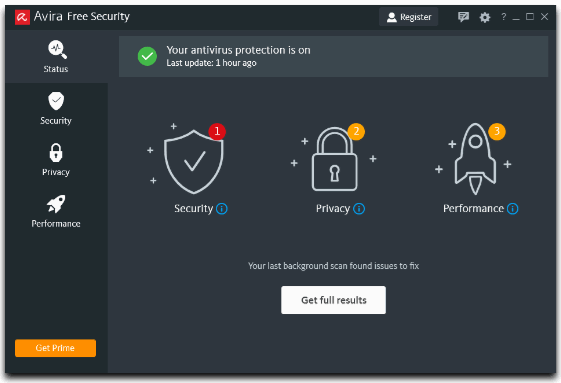Click the large Performance rocket icon
This screenshot has height=383, width=561.
tap(475, 159)
